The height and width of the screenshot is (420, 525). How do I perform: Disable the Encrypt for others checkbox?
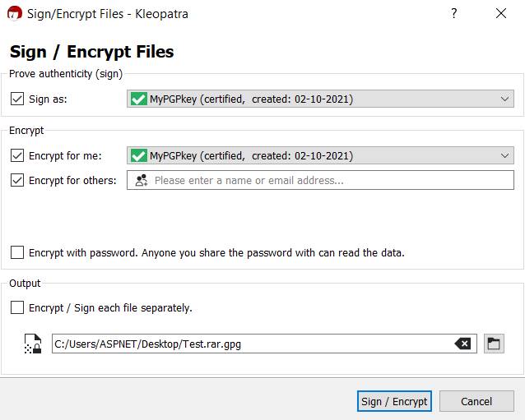click(17, 181)
